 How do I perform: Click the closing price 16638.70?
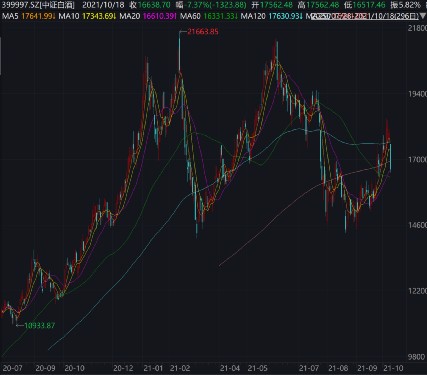(x=154, y=5)
